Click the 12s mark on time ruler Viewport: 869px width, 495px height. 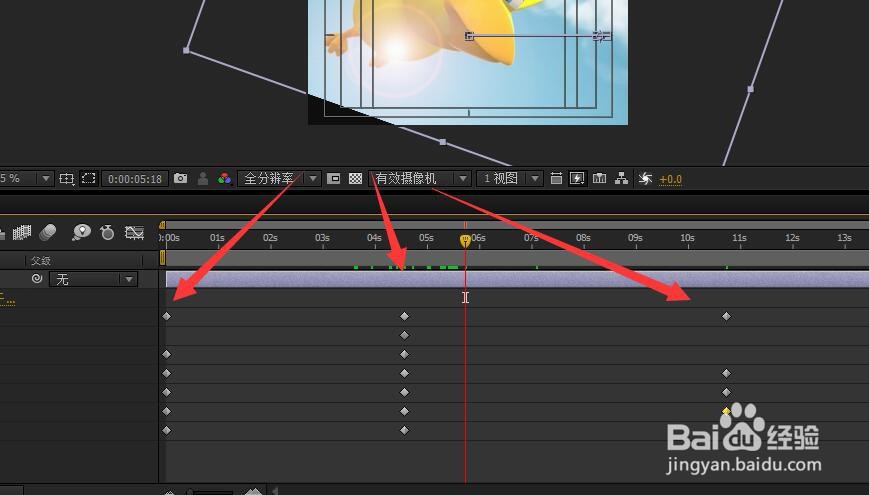point(792,238)
